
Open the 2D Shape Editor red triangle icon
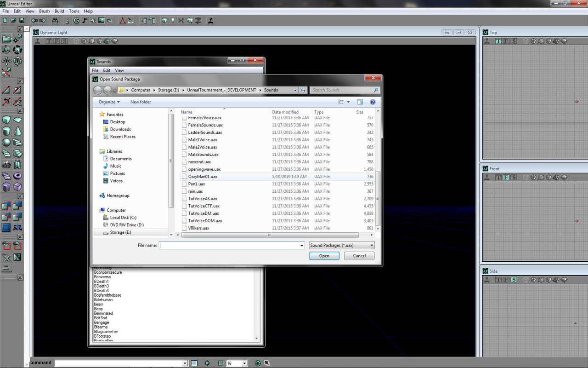point(123,21)
